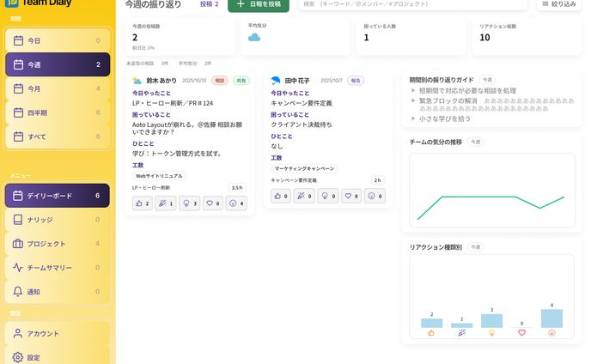The image size is (591, 364).
Task: Open ナレッジ in the menu
Action: coord(58,220)
